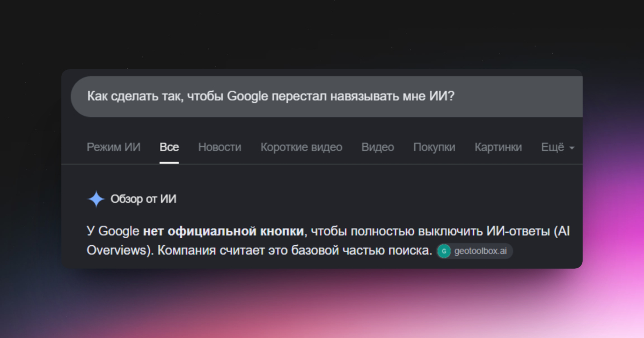Click the blue AI sparkle icon

(x=96, y=199)
